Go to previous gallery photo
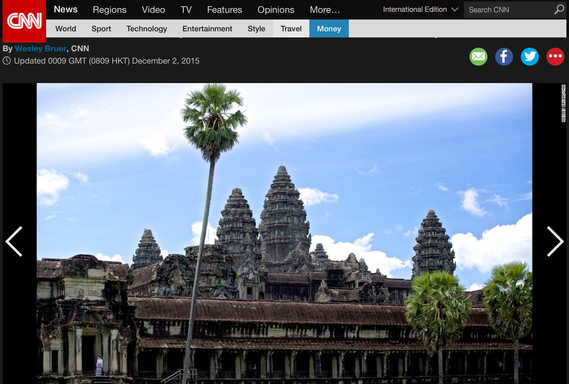The image size is (569, 384). [x=14, y=241]
